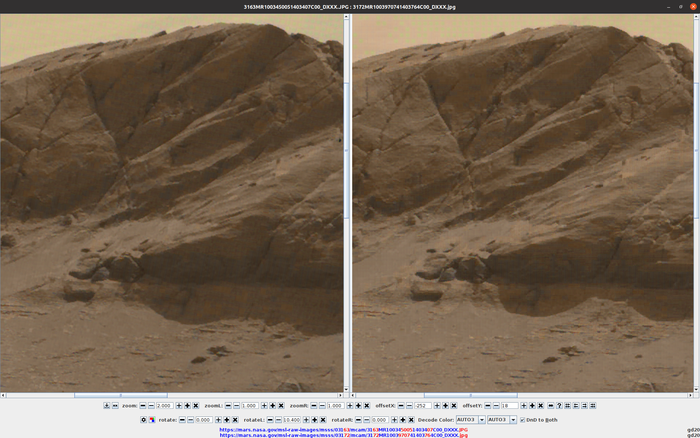This screenshot has width=700, height=438.
Task: Click the thin plus button for zoom
Action: [x=179, y=405]
